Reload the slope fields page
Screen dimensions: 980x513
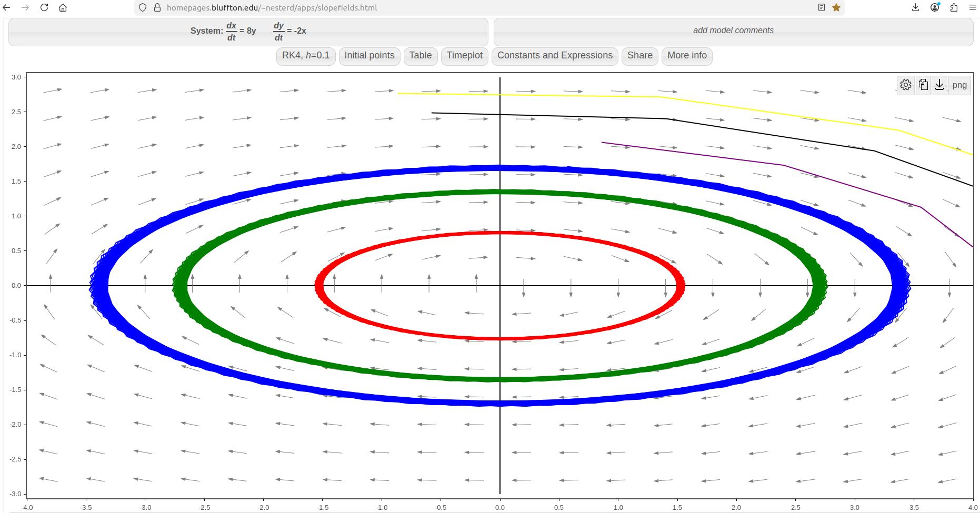tap(44, 7)
